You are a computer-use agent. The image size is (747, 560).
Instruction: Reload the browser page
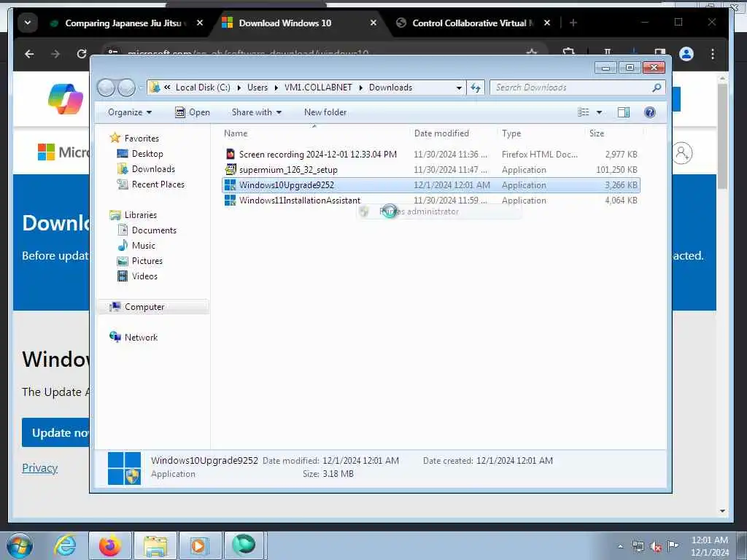click(x=82, y=54)
